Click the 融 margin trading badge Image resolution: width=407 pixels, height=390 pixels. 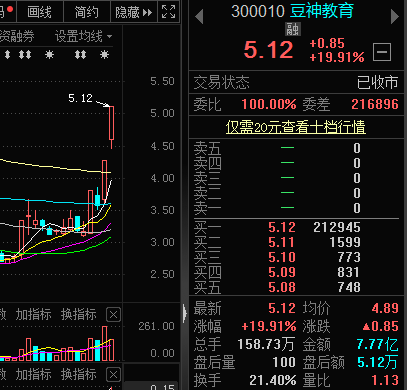pos(293,29)
